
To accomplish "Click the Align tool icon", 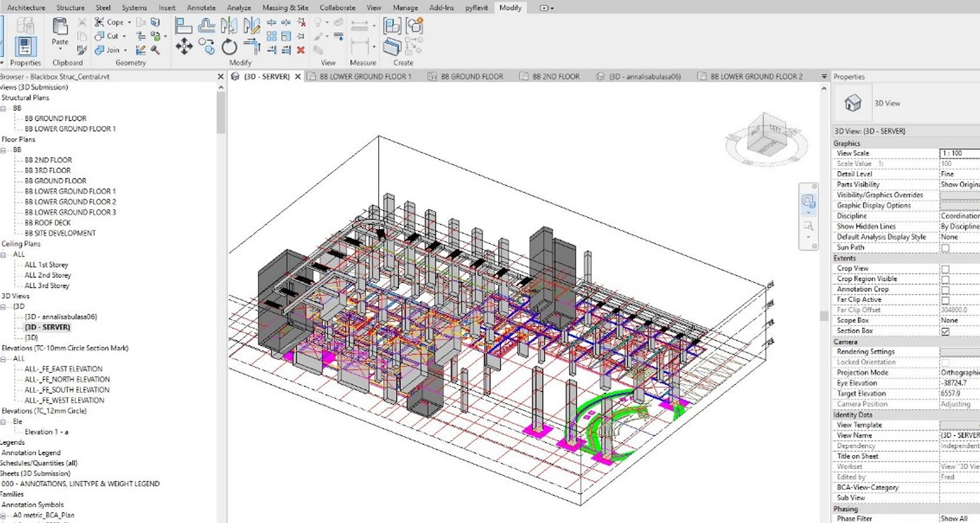I will 184,26.
